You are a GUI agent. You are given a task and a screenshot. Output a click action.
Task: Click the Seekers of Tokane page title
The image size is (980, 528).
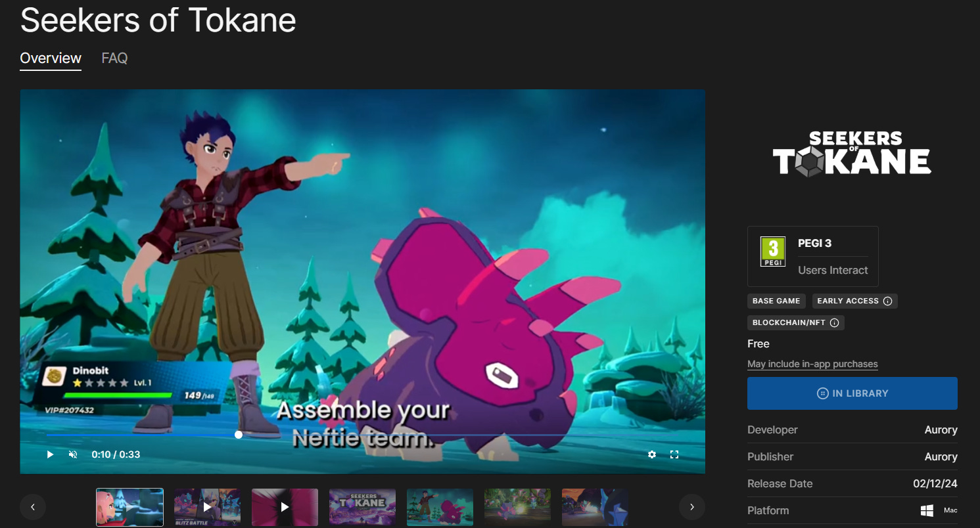pos(158,20)
